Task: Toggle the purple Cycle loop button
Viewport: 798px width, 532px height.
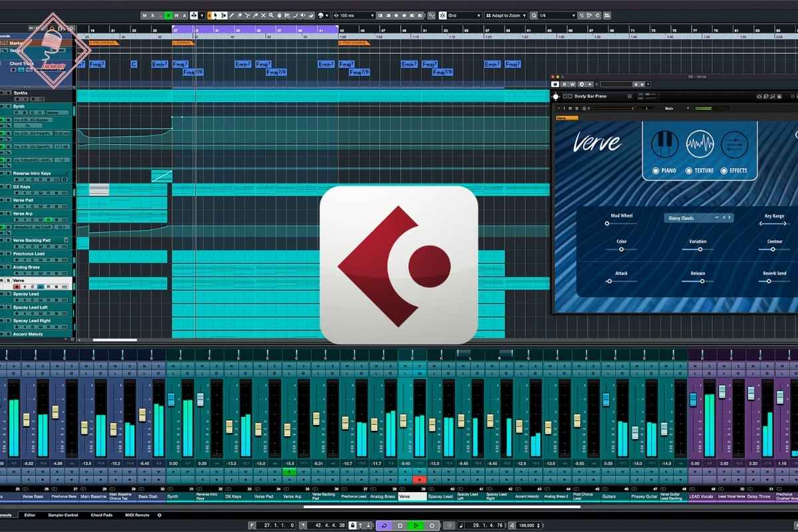Action: 384,525
